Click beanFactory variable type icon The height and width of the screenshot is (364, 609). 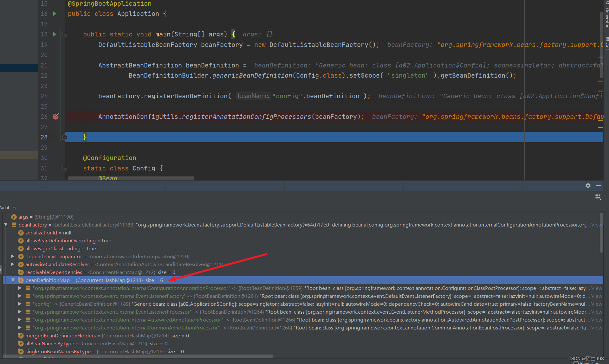tap(14, 225)
